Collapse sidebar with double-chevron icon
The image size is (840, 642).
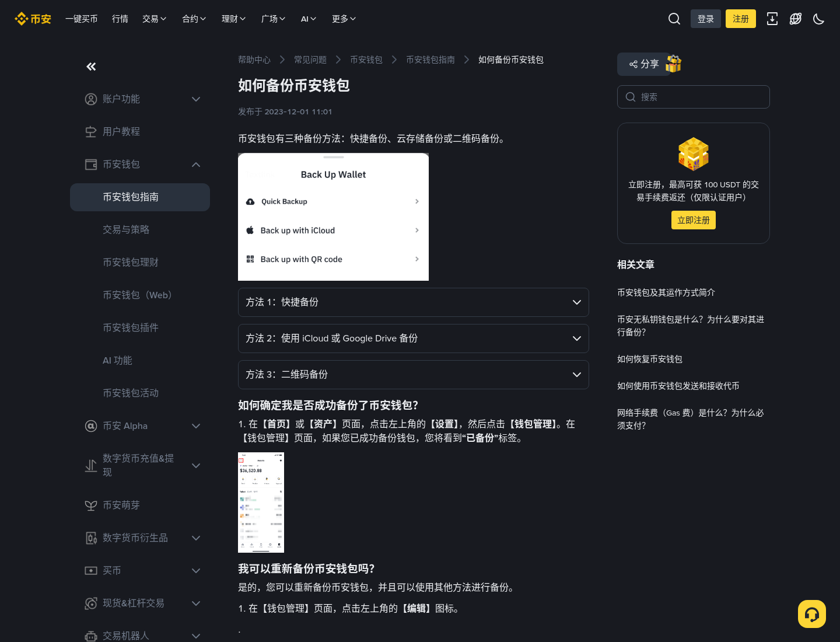click(91, 67)
